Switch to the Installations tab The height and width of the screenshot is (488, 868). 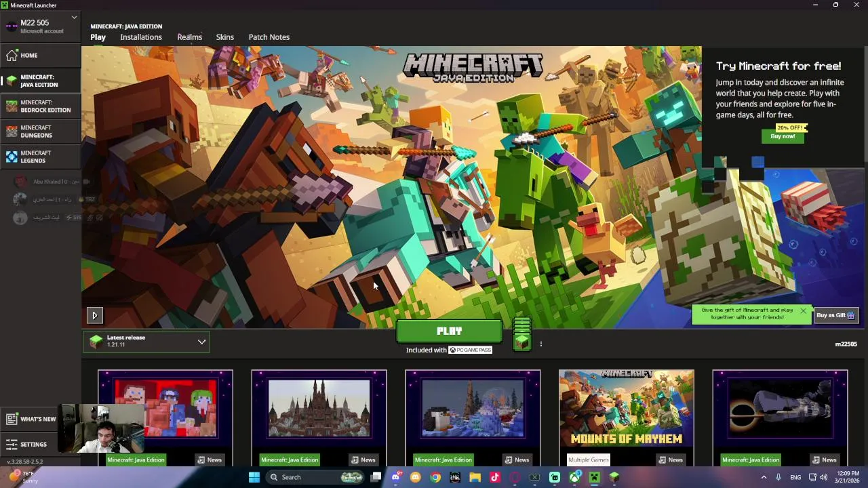click(141, 37)
